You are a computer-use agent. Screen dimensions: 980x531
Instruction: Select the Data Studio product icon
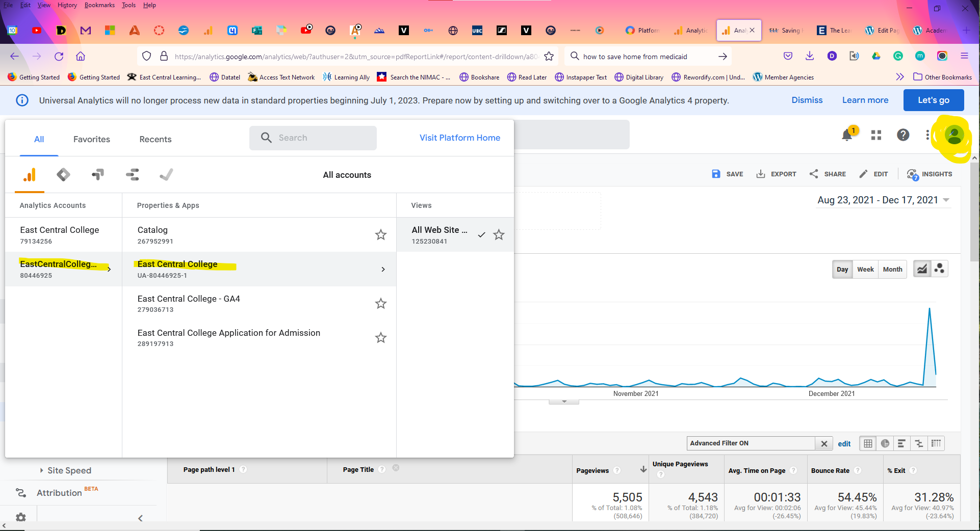133,175
